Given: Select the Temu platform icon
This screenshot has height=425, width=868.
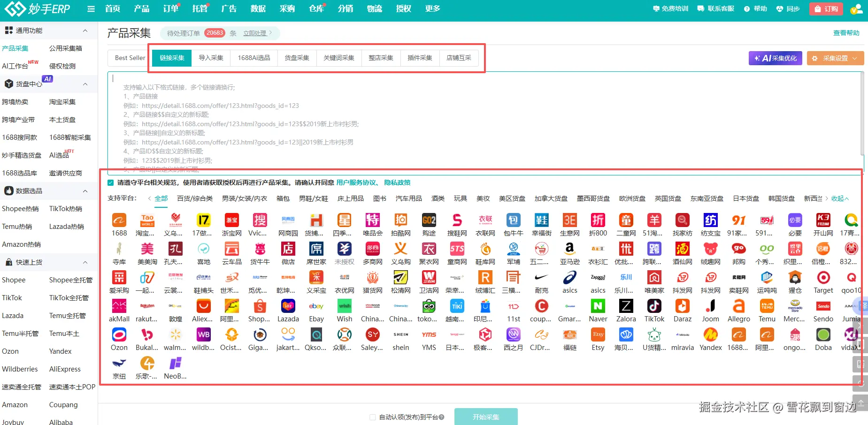Looking at the screenshot, I should click(767, 306).
